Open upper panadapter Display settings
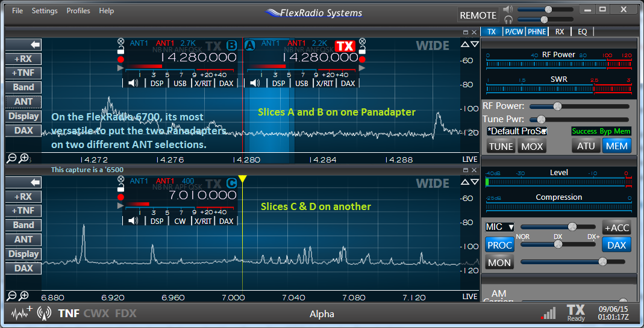 (23, 116)
